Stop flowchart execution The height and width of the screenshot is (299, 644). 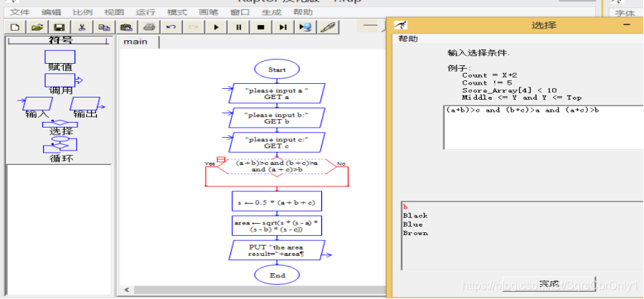(261, 27)
